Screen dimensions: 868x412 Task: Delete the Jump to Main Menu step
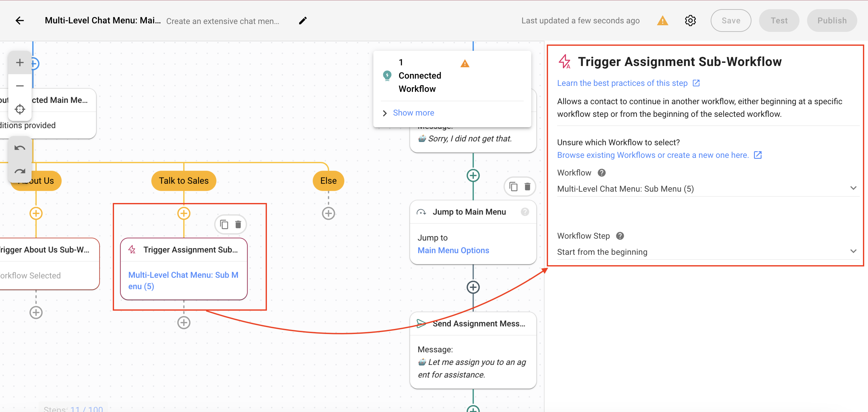point(527,186)
